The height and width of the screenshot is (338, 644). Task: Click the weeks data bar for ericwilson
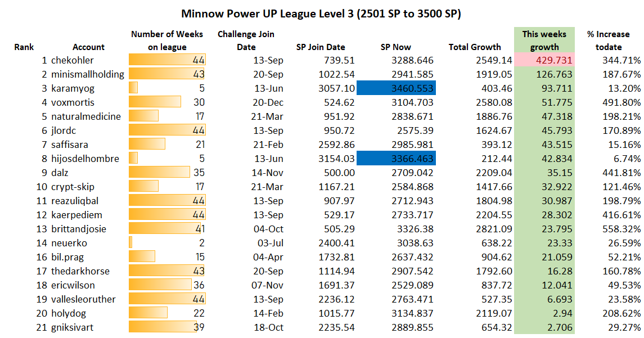(x=160, y=285)
